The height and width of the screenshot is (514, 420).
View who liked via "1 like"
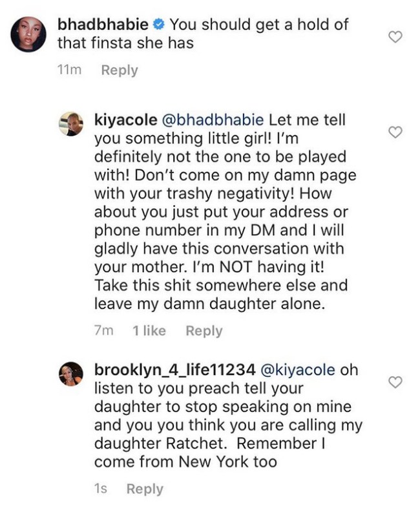point(149,330)
